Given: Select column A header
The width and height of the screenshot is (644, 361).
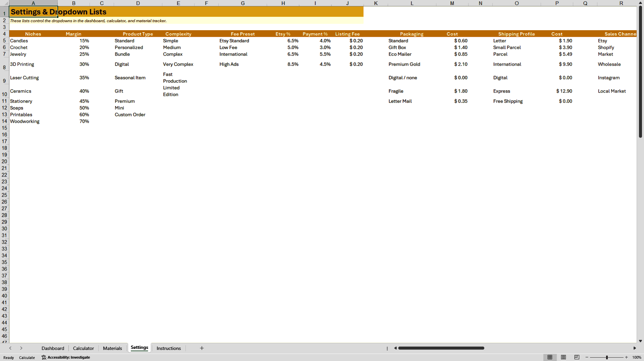Looking at the screenshot, I should click(33, 3).
